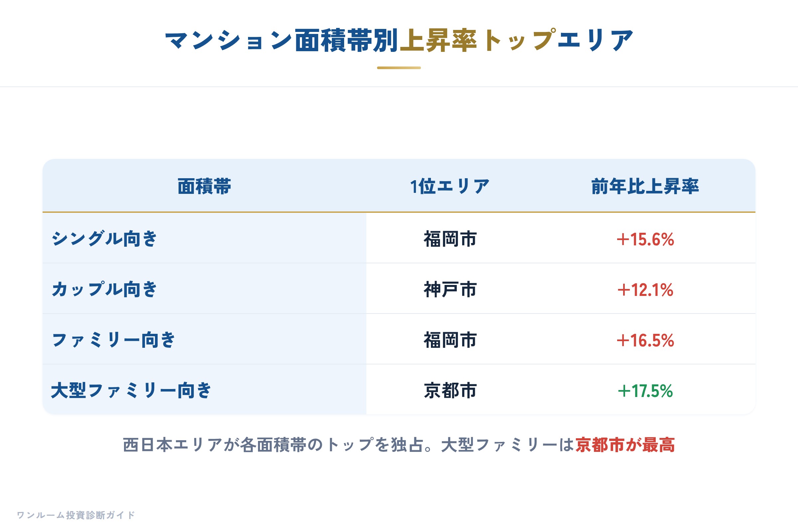
Task: Select the 神戸市 cell
Action: tap(450, 289)
